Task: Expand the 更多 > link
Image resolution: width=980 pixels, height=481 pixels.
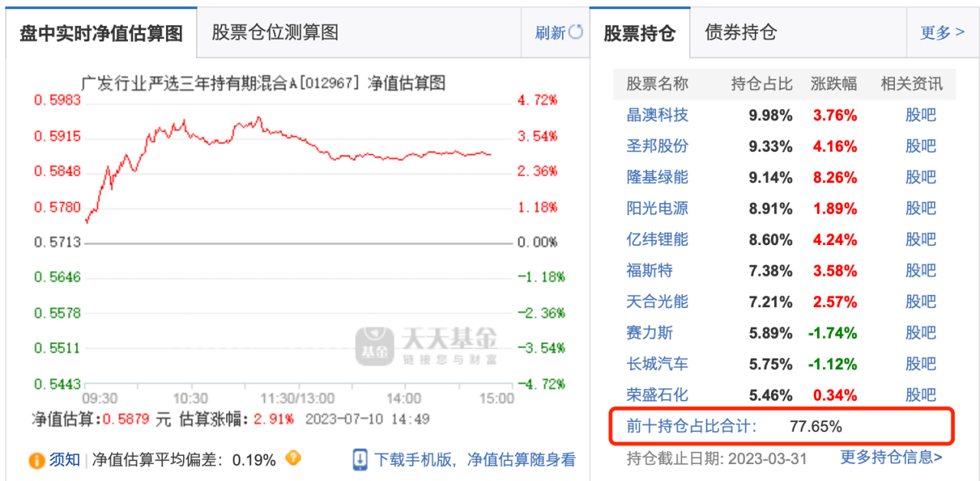Action: [942, 32]
